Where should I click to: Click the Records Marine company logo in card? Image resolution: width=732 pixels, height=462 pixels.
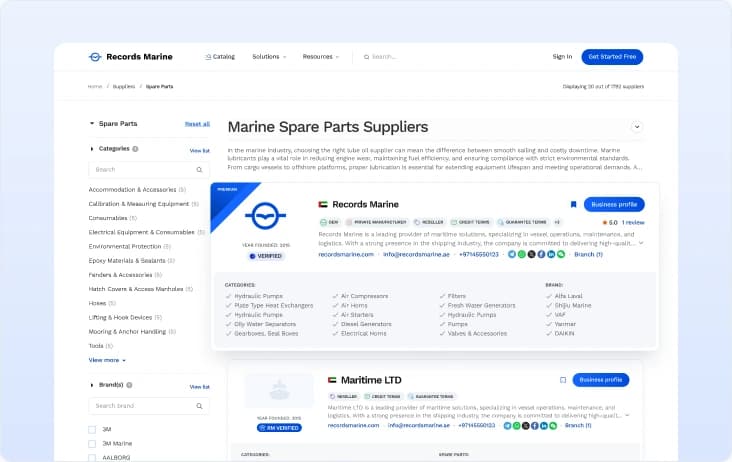[266, 216]
